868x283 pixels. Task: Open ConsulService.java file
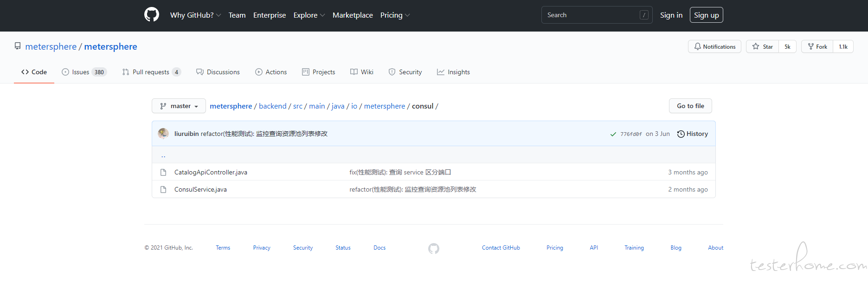pos(200,189)
